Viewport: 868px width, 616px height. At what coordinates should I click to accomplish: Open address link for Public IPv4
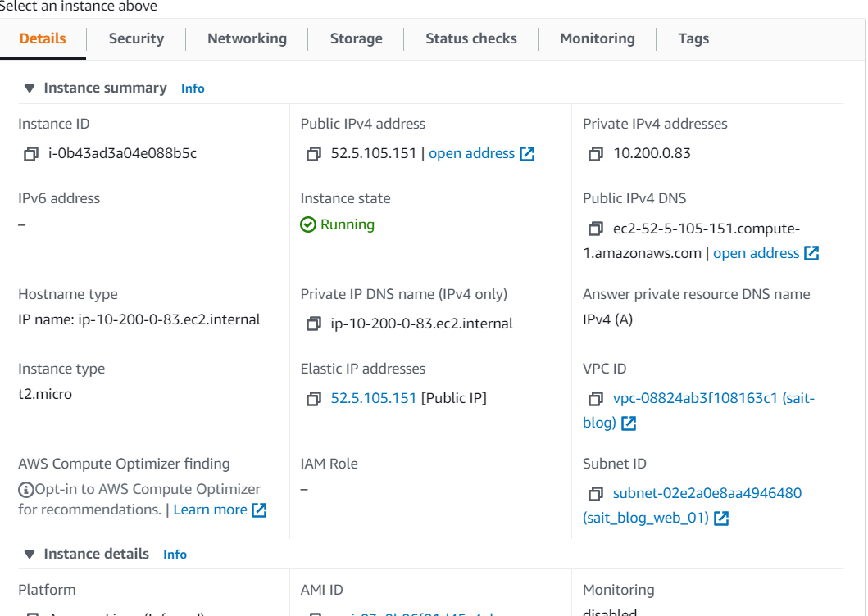click(x=482, y=153)
